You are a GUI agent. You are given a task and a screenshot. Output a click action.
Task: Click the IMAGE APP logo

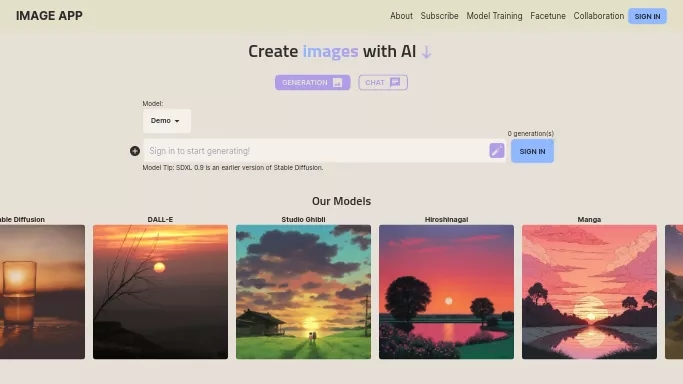click(x=49, y=16)
